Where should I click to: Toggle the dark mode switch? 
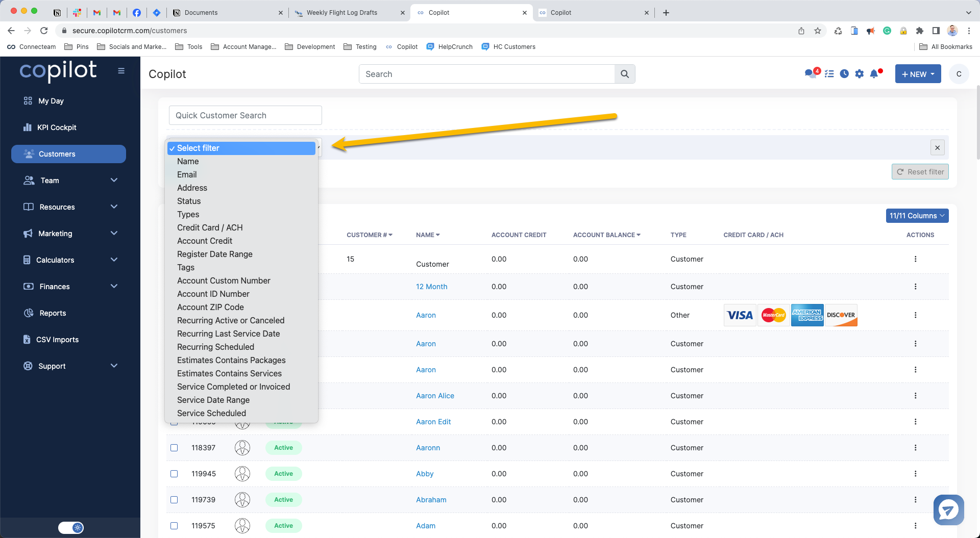[x=71, y=528]
